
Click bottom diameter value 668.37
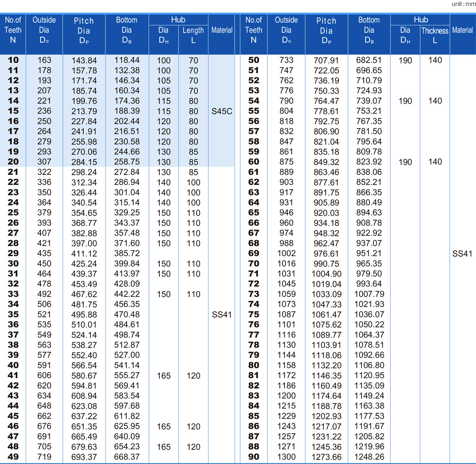(x=127, y=457)
